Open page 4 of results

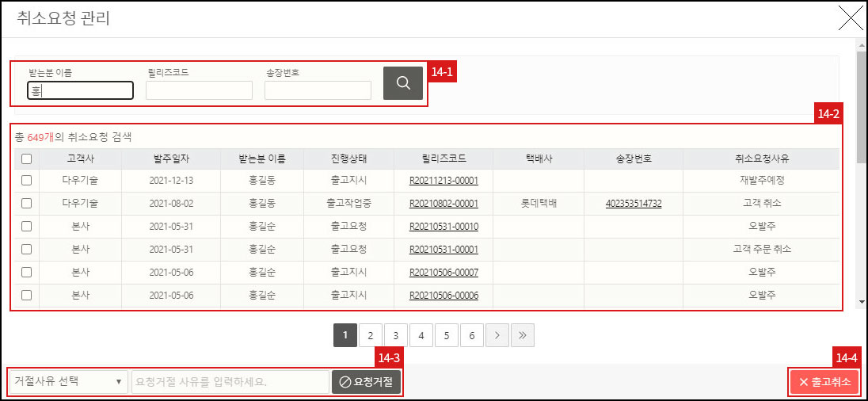coord(421,336)
